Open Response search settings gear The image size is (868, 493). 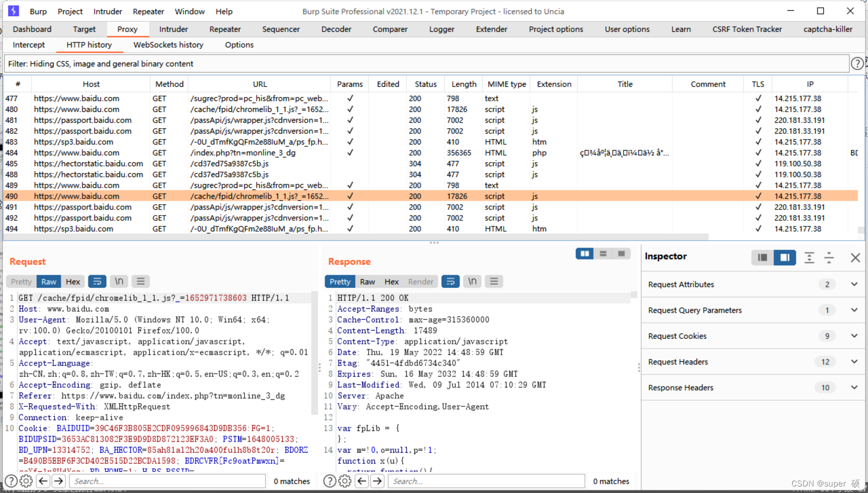pyautogui.click(x=344, y=481)
